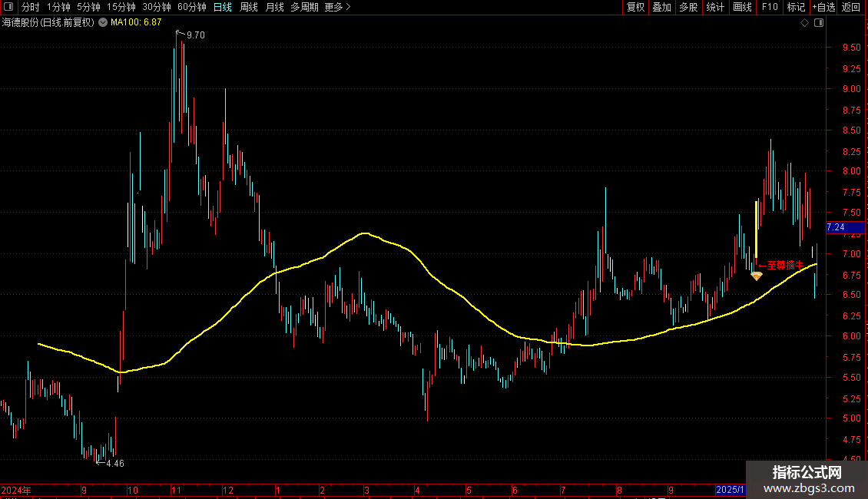868x499 pixels.
Task: Open the 统计 statistics tool
Action: pyautogui.click(x=715, y=7)
